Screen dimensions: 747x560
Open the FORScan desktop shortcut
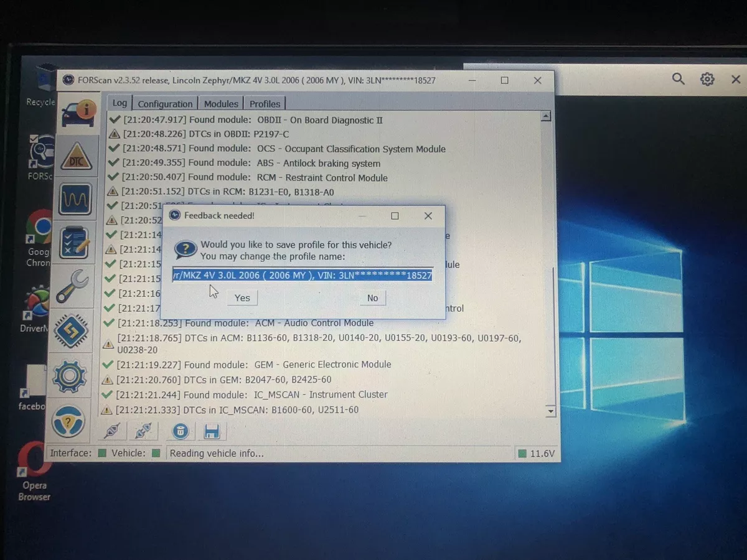(x=42, y=157)
